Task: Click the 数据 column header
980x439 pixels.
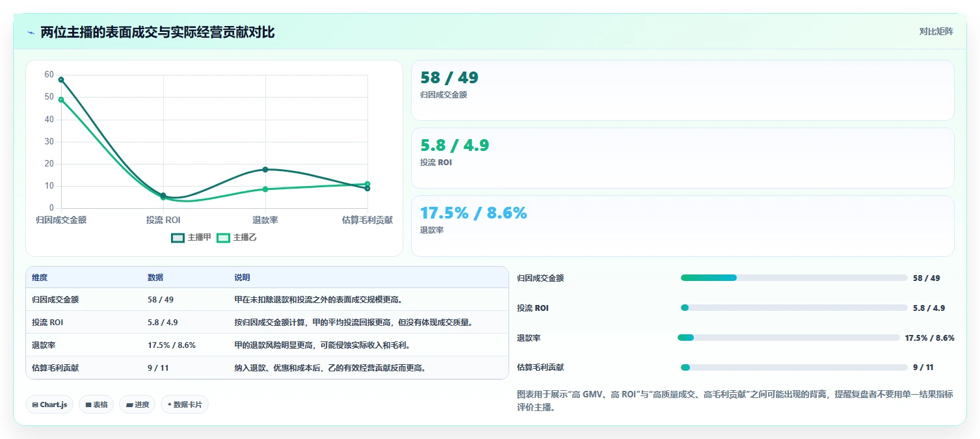Action: [x=155, y=278]
